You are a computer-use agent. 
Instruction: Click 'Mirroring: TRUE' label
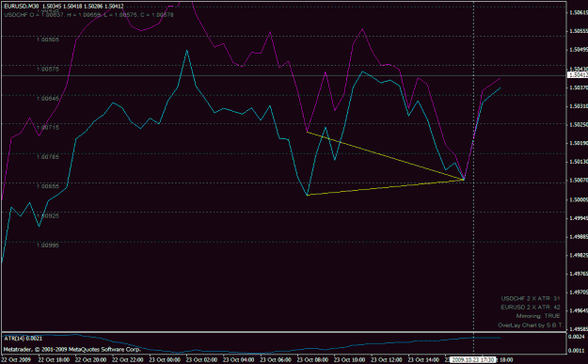pos(538,316)
